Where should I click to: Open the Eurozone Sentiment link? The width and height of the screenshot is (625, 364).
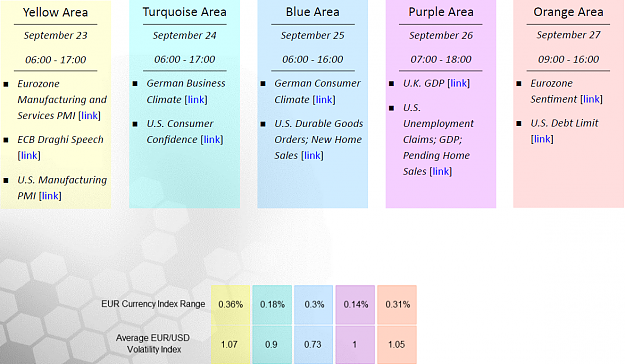point(592,99)
